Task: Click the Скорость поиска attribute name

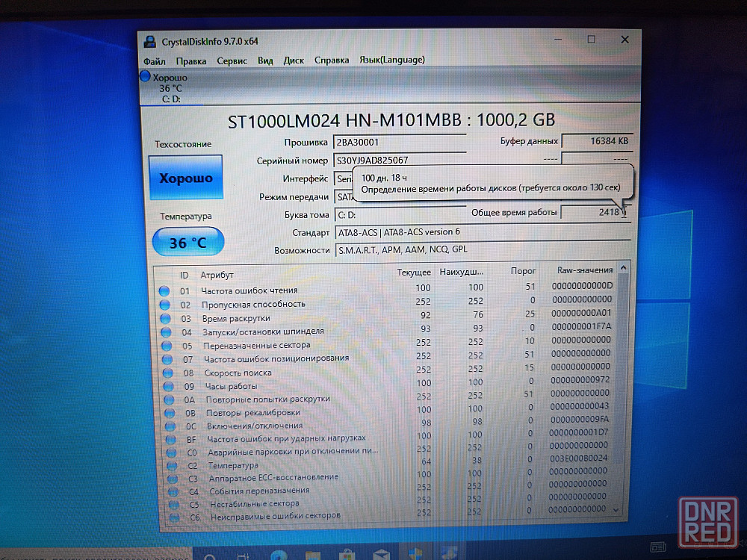Action: coord(238,373)
